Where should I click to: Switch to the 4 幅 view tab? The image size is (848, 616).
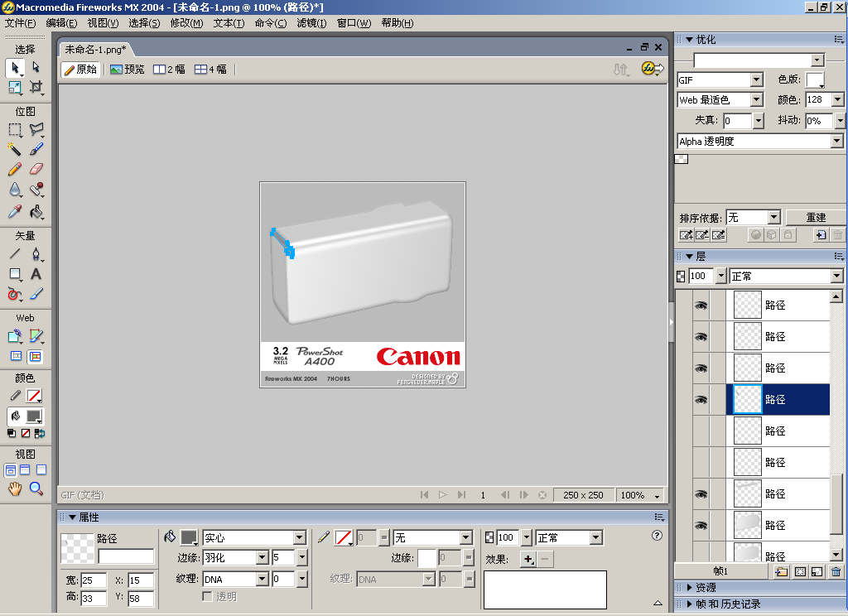point(211,70)
